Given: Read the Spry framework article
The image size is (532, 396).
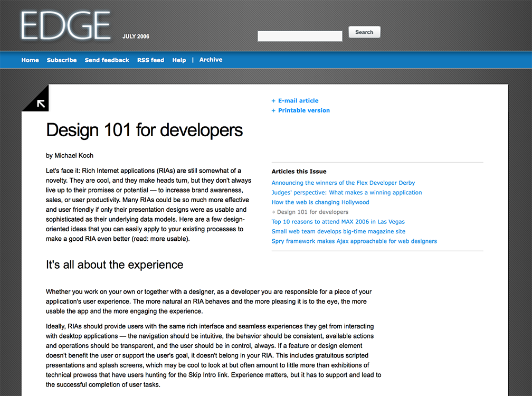Looking at the screenshot, I should (354, 241).
